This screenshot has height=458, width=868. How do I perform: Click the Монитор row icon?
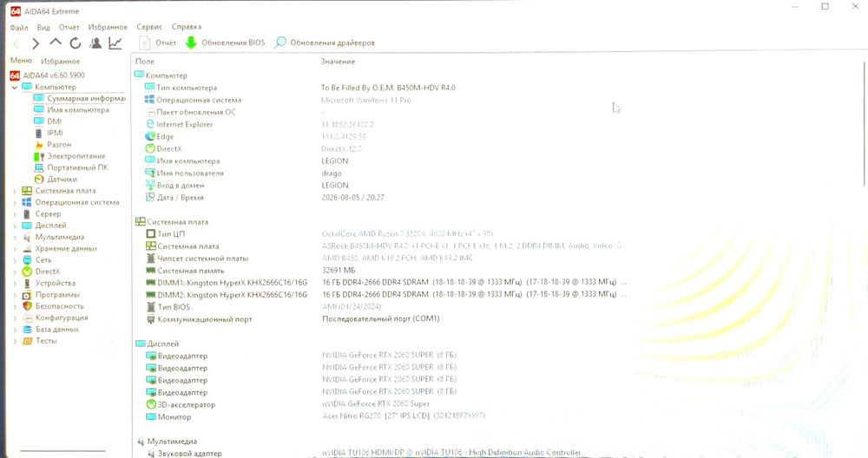point(150,416)
